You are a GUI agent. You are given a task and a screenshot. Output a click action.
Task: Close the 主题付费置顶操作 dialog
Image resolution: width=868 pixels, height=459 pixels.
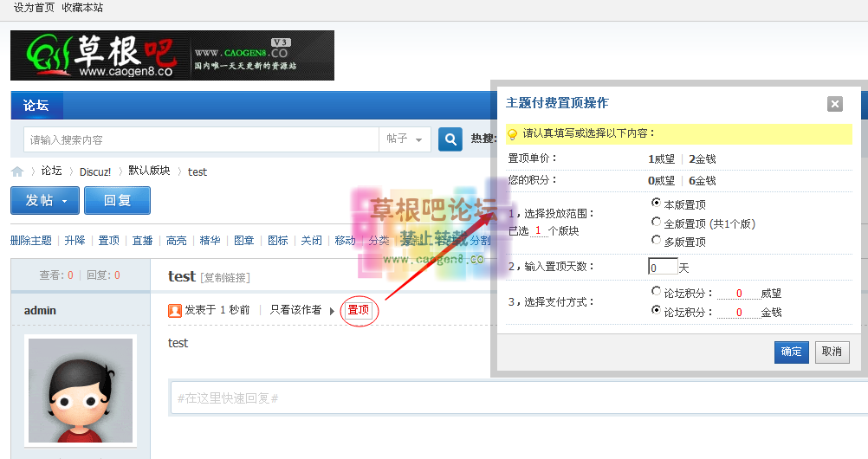tap(835, 104)
